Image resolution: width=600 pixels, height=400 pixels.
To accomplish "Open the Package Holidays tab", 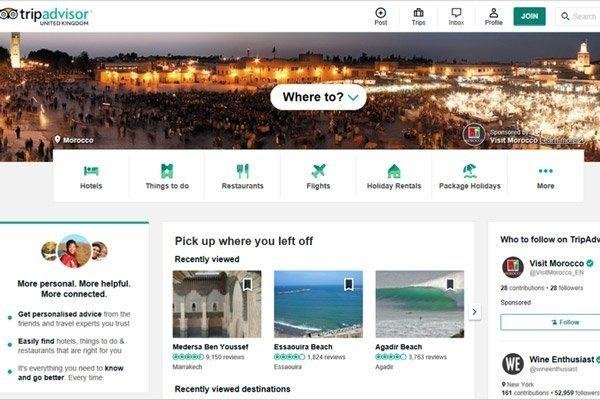I will 470,176.
